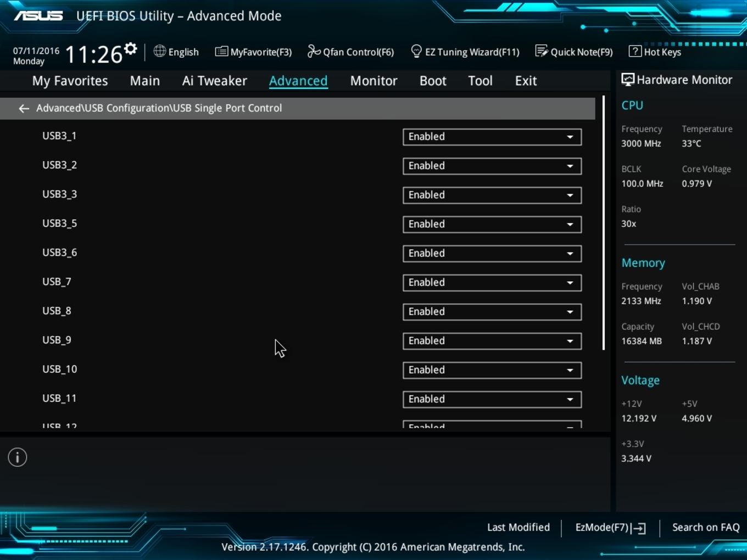This screenshot has width=747, height=560.
Task: Click the back arrow in breadcrumb bar
Action: (x=24, y=109)
